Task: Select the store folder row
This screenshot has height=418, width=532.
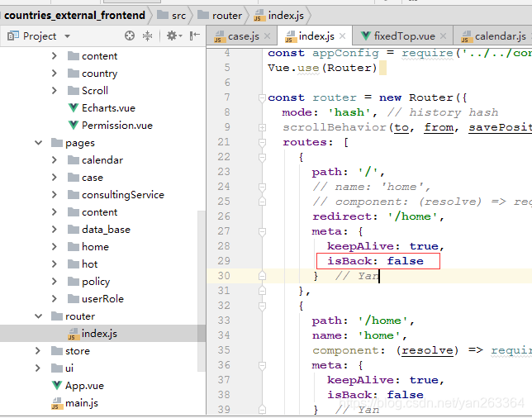Action: (102, 350)
